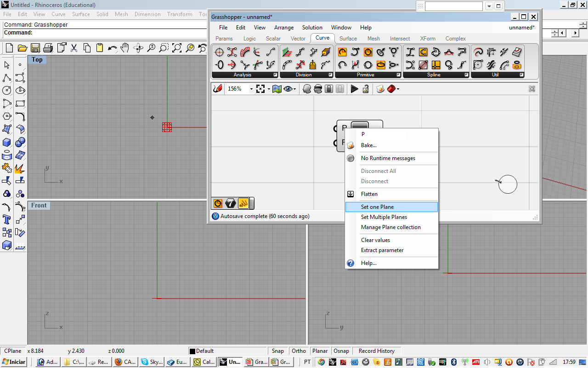Click the orange Ellipse component in Primitive panel
Viewport: 588px width, 368px height.
(381, 65)
